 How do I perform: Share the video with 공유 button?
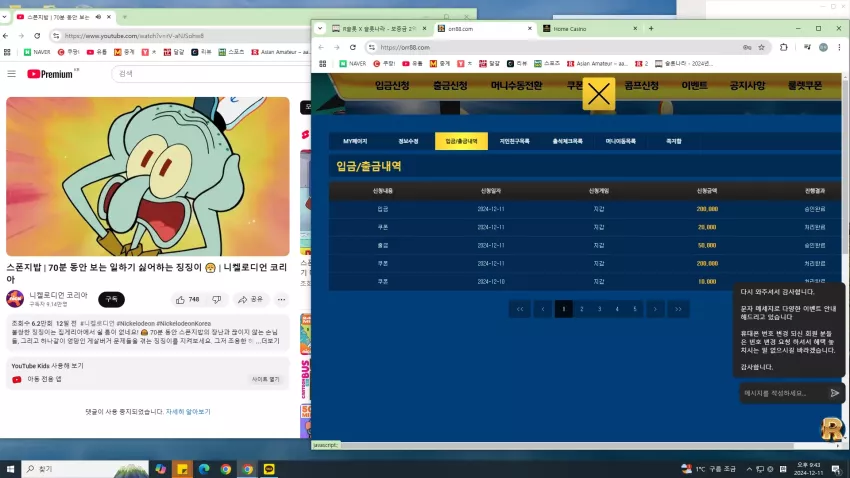tap(250, 299)
